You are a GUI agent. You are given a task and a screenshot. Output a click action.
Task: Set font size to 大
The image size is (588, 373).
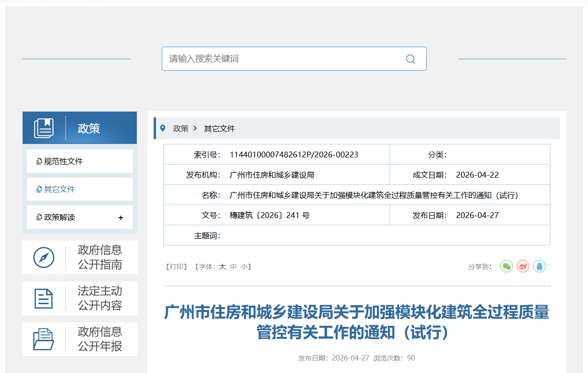(222, 267)
